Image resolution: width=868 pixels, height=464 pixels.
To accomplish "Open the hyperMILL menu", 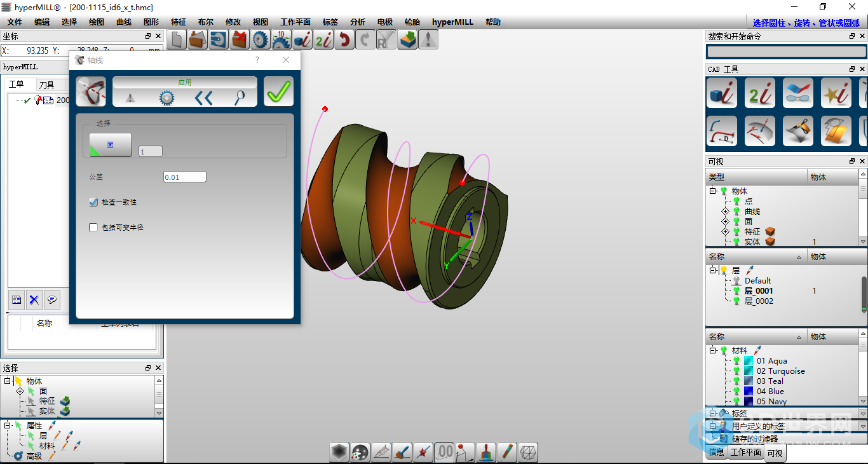I will [452, 22].
